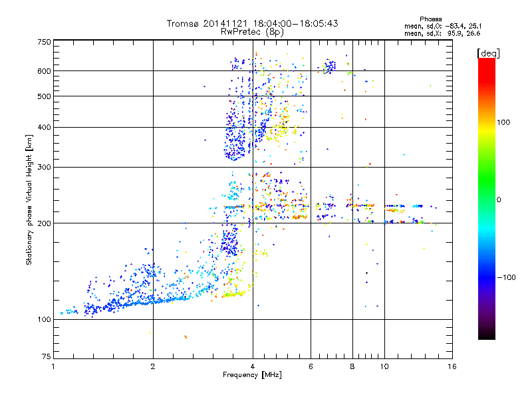Click the y-axis tick label '400'
532x399 pixels.
(44, 128)
